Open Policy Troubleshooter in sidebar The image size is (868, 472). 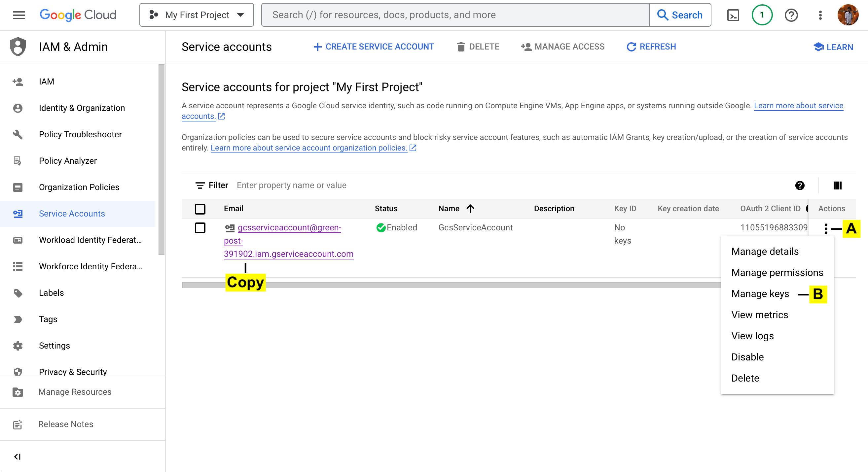pos(80,134)
